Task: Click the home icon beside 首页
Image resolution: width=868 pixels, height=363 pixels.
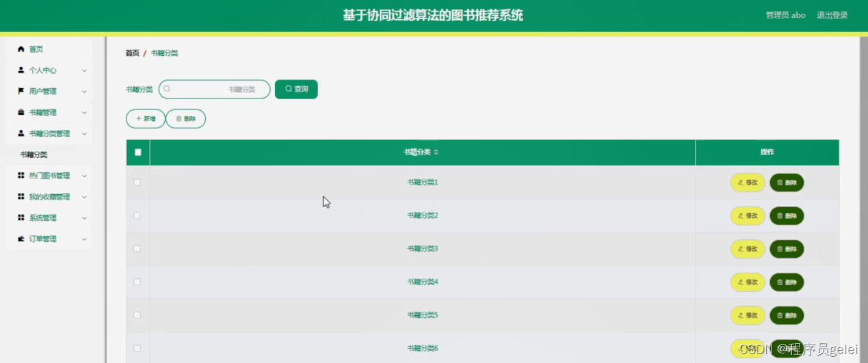Action: pyautogui.click(x=21, y=49)
